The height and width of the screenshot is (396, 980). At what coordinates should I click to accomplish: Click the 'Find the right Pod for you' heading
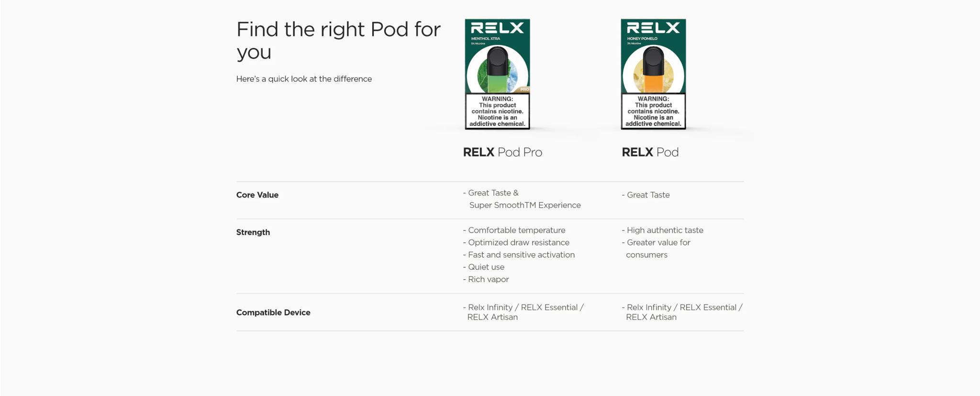338,41
